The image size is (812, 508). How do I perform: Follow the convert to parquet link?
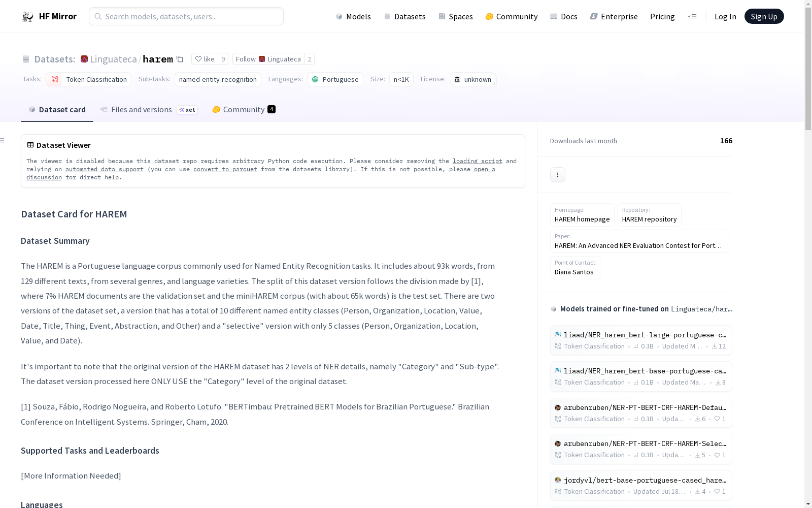pos(225,169)
